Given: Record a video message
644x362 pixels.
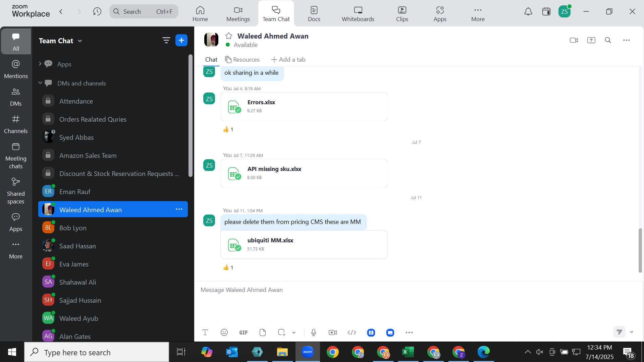Looking at the screenshot, I should coord(333,332).
